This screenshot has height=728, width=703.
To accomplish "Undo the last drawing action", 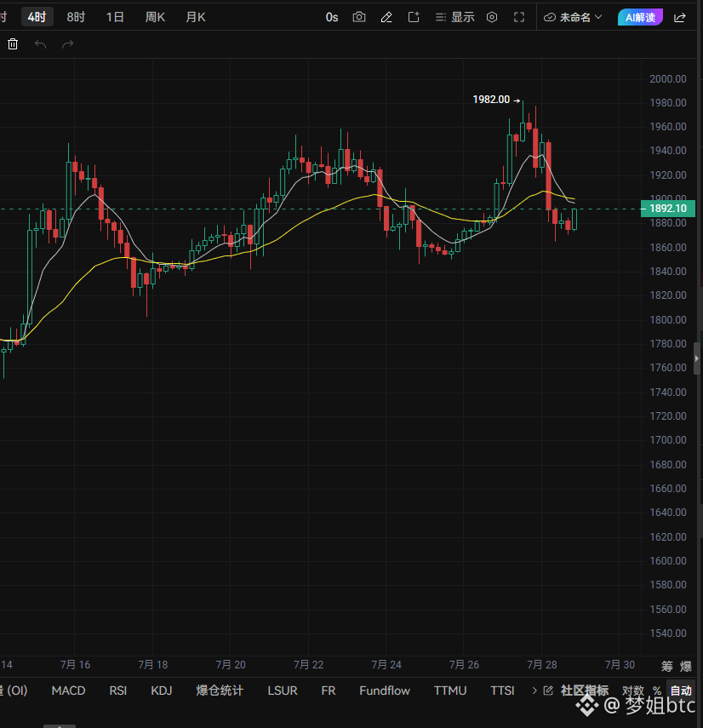I will point(40,44).
